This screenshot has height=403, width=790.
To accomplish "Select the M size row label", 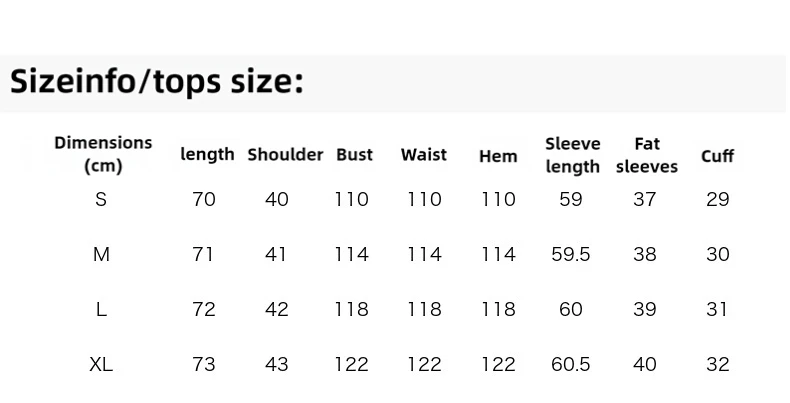I will click(x=101, y=254).
